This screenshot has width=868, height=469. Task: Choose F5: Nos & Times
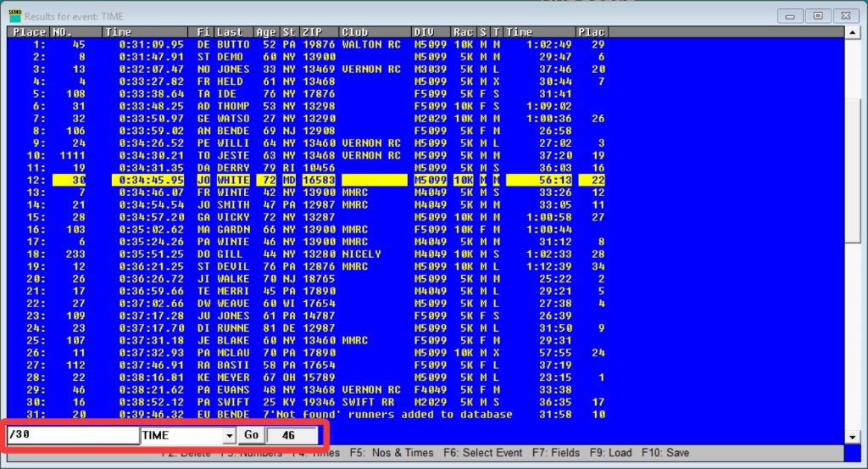coord(392,453)
